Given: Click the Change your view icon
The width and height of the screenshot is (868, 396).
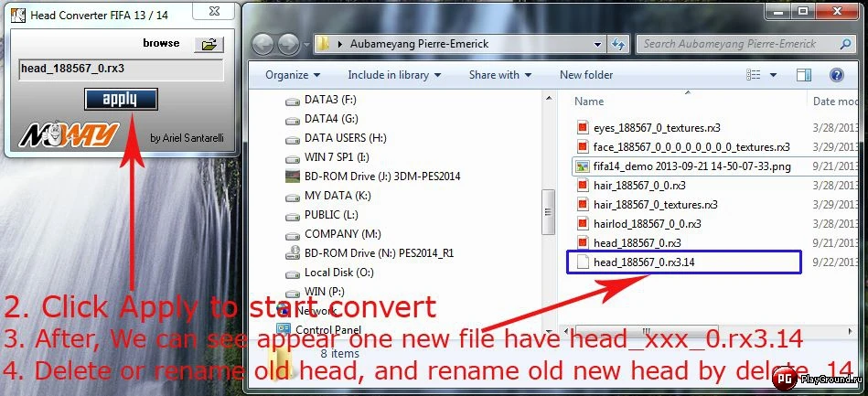Looking at the screenshot, I should coord(753,75).
